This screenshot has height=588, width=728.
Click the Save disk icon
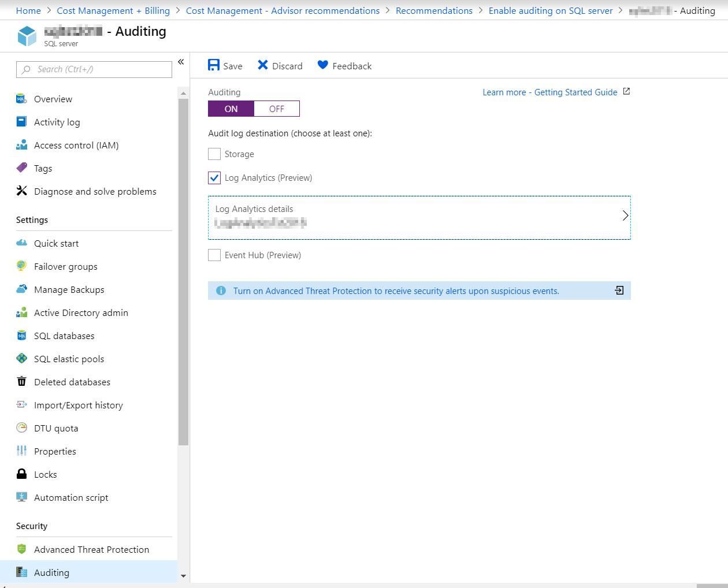214,65
